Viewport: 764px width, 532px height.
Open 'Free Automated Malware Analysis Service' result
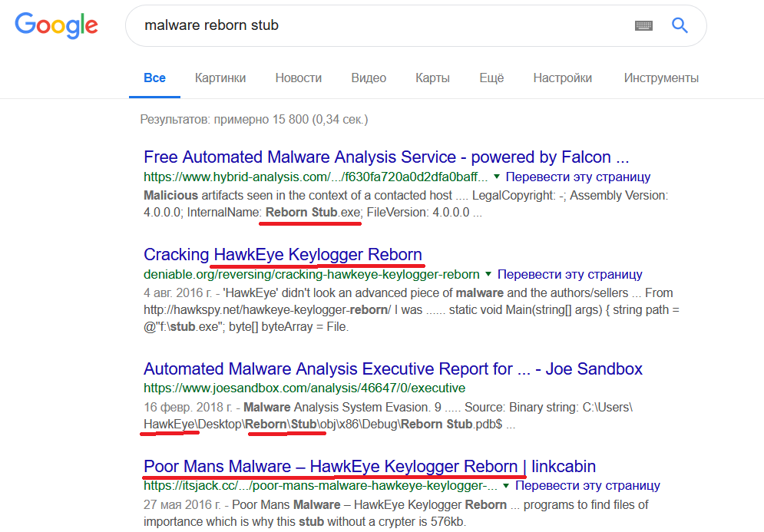[386, 157]
